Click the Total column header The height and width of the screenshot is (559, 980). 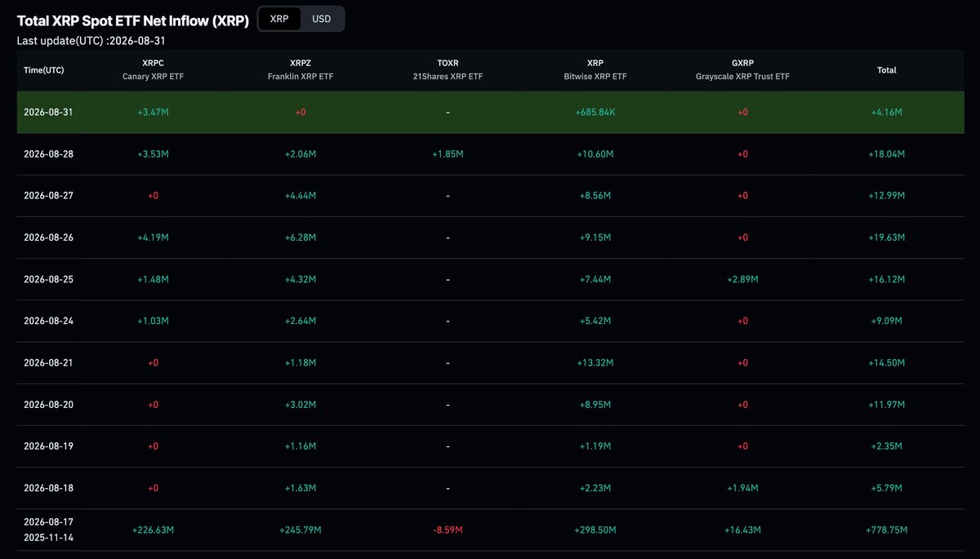pos(887,70)
